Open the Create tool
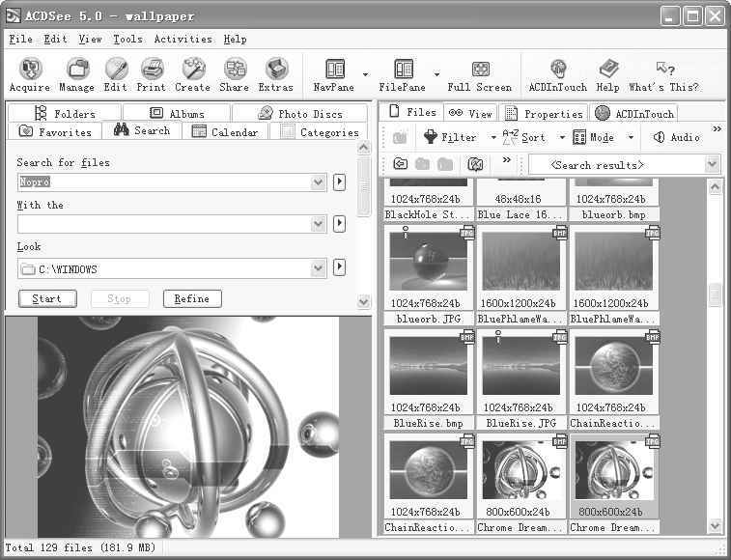 [x=193, y=74]
